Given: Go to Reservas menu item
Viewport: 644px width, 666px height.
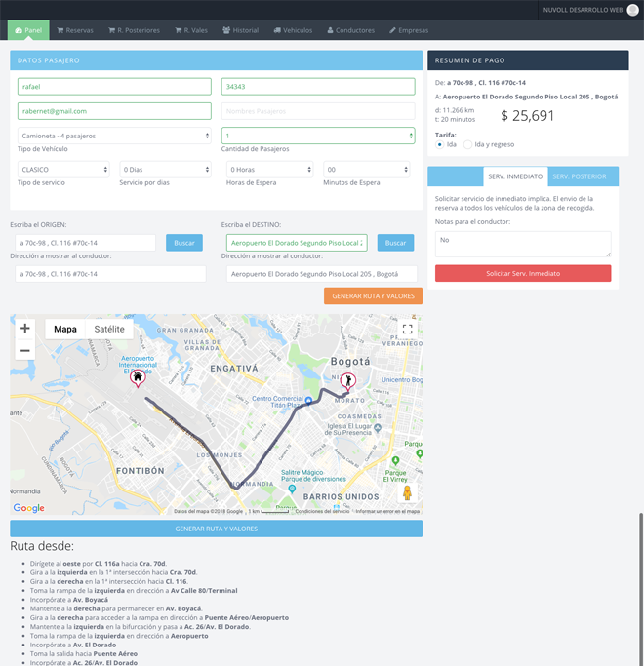Looking at the screenshot, I should pos(75,30).
